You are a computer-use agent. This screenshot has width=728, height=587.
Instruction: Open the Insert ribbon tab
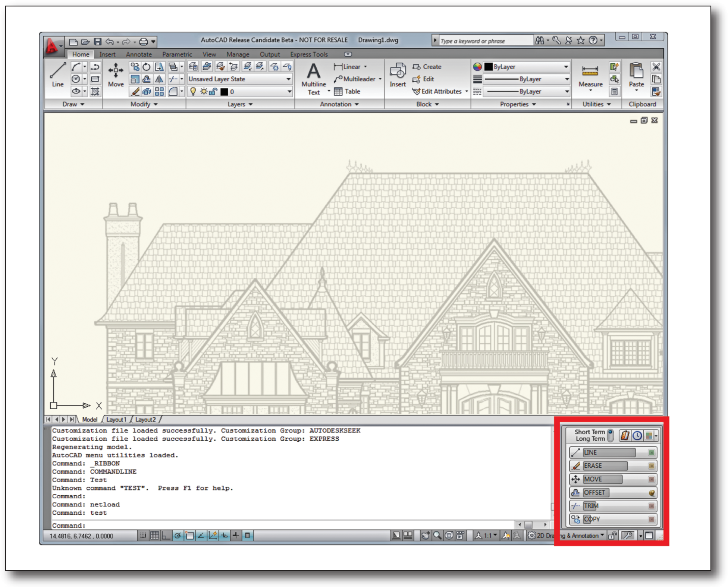coord(107,54)
